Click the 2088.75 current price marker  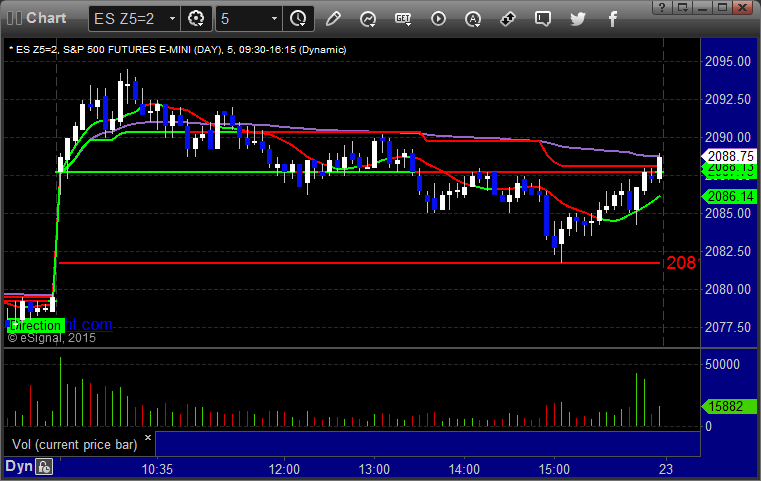729,156
